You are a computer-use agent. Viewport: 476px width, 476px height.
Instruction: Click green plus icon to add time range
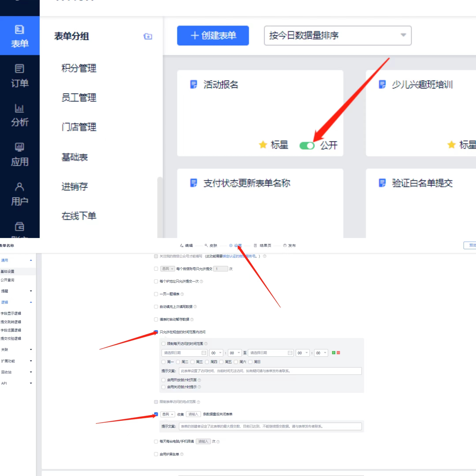334,353
